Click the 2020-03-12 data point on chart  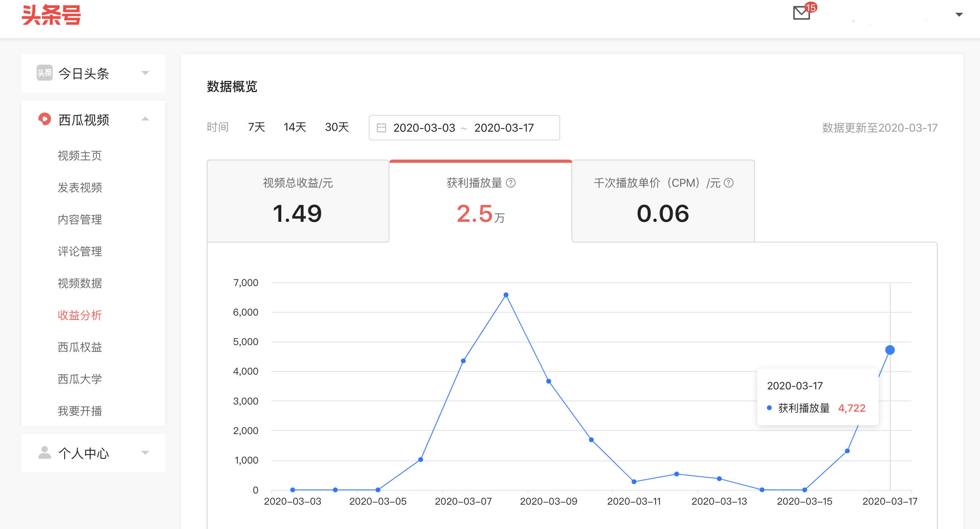[677, 474]
